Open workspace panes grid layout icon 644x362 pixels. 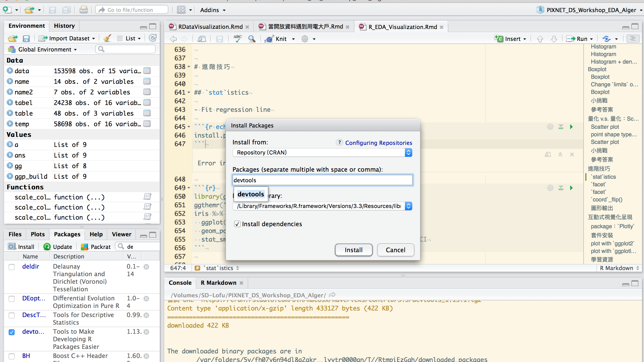(181, 10)
